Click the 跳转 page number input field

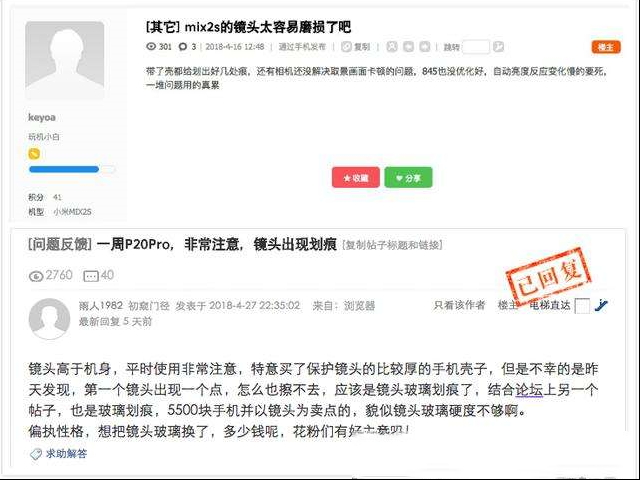[476, 47]
